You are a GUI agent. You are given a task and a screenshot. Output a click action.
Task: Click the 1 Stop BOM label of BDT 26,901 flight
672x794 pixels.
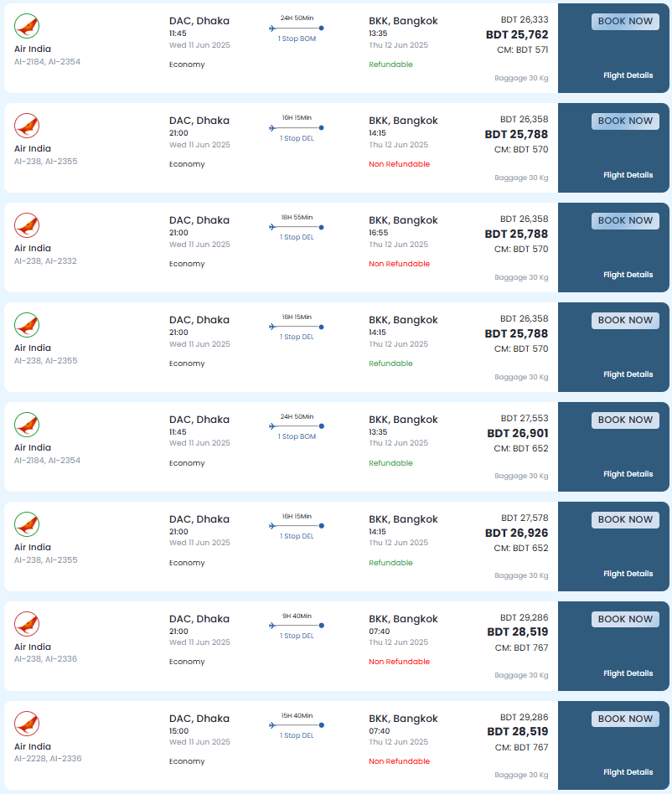(297, 436)
